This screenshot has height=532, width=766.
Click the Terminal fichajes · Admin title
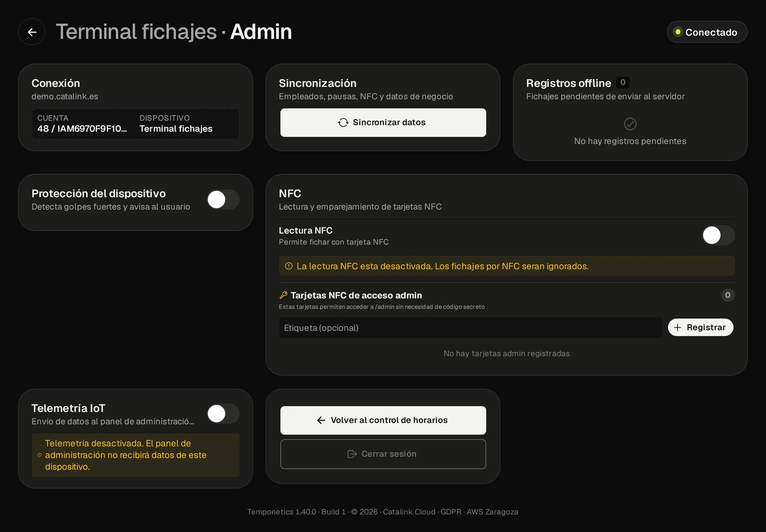[174, 32]
